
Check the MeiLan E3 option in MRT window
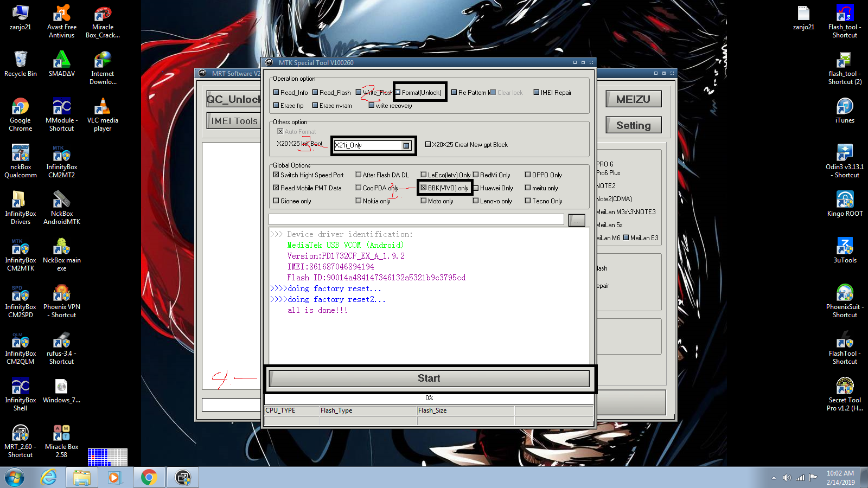click(626, 238)
